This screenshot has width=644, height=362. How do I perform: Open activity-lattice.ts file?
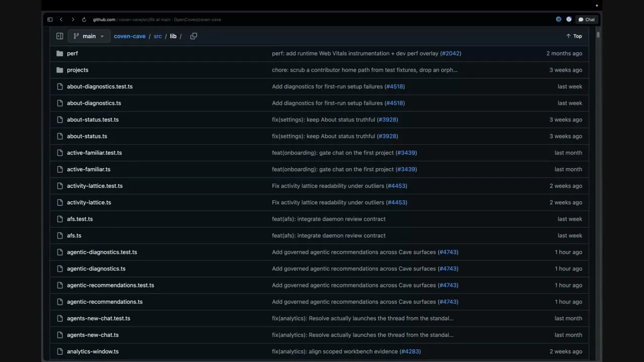[x=89, y=203]
